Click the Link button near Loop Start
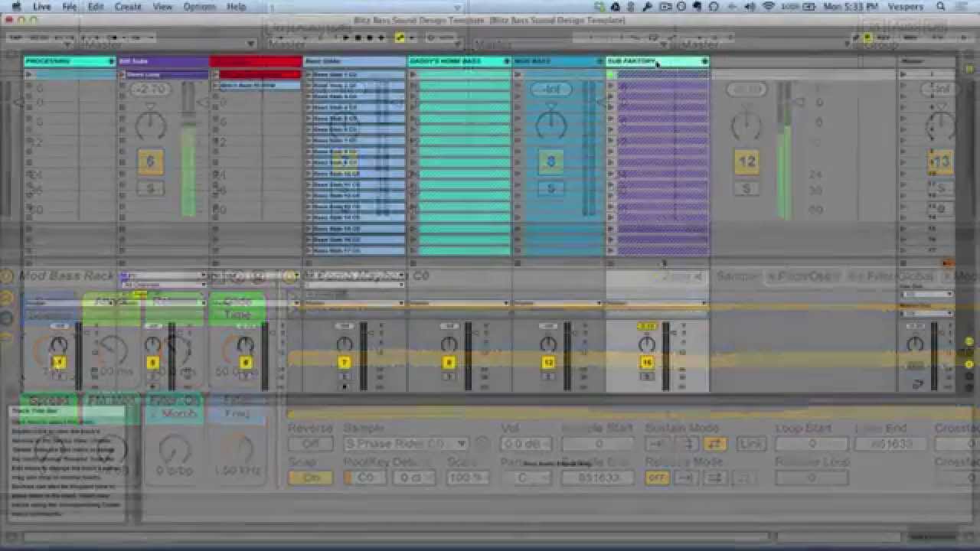The image size is (980, 551). coord(751,444)
